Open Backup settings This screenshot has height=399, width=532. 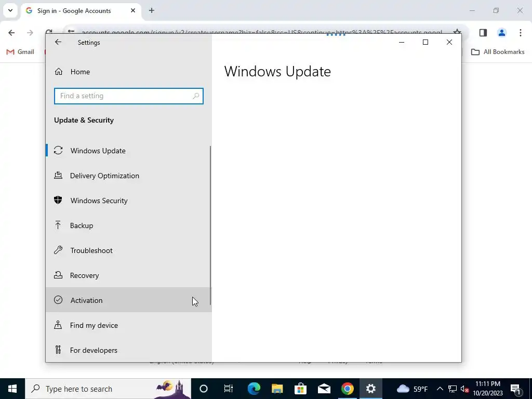pos(129,225)
